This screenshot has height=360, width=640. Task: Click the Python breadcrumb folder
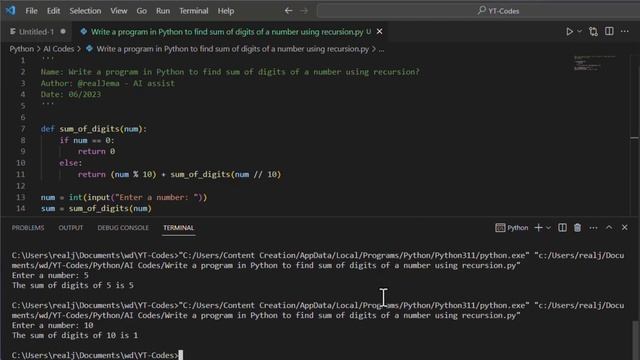click(22, 49)
